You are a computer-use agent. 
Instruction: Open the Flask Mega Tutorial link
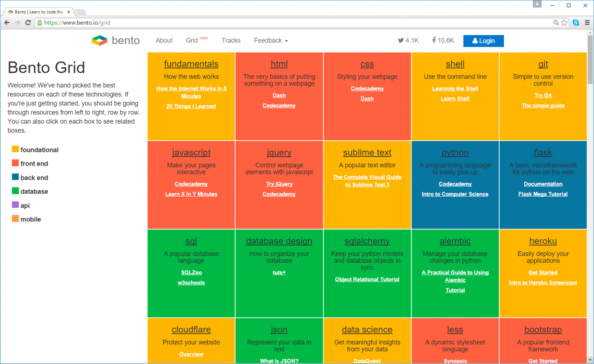pyautogui.click(x=543, y=194)
